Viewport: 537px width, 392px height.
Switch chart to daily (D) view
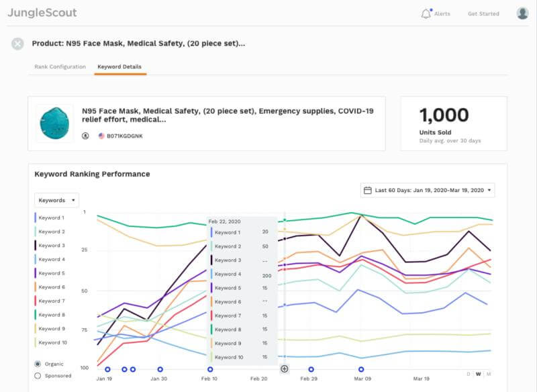point(468,374)
